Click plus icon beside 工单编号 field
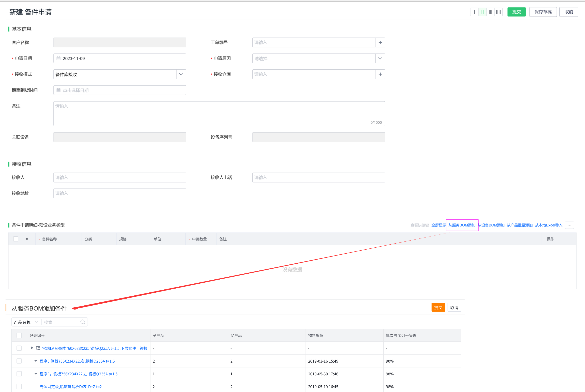 tap(380, 42)
